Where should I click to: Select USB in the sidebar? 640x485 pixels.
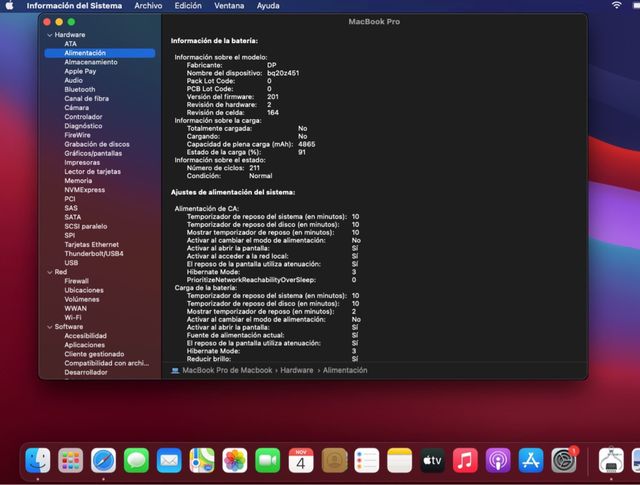(x=71, y=263)
